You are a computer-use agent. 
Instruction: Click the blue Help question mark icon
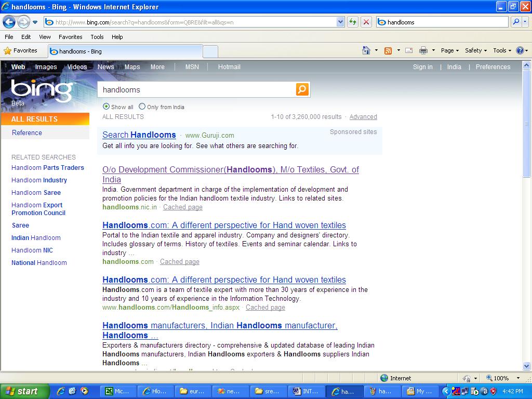[520, 50]
